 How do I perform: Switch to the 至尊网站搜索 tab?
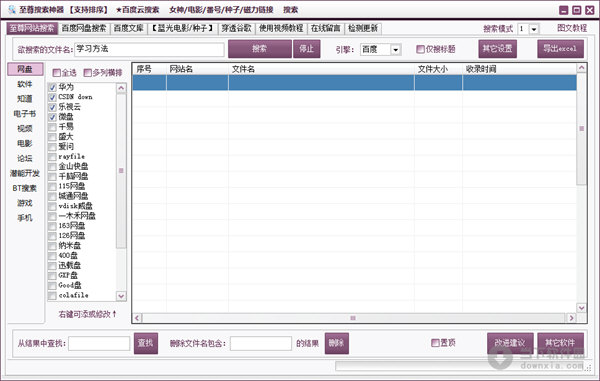click(32, 28)
